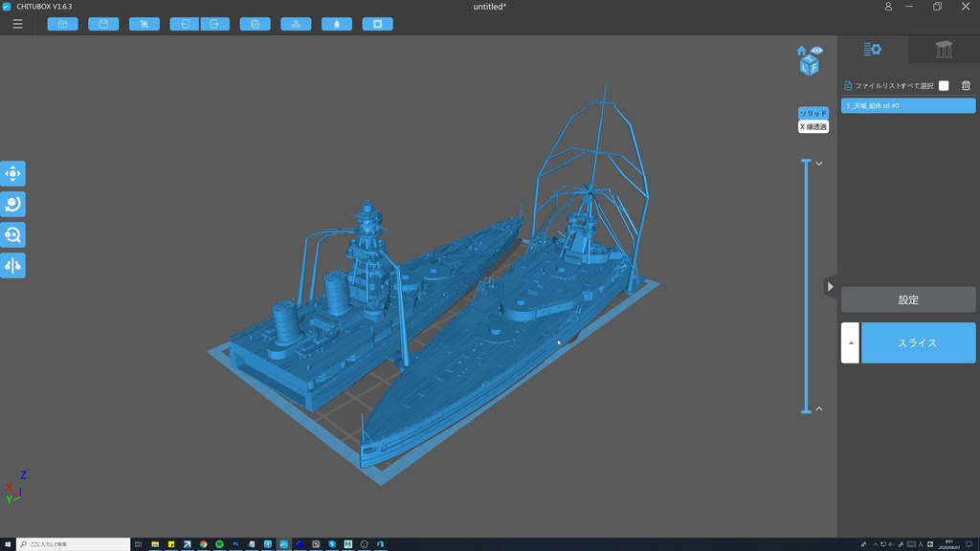The width and height of the screenshot is (980, 551).
Task: Click the user account icon in title bar
Action: (x=888, y=7)
